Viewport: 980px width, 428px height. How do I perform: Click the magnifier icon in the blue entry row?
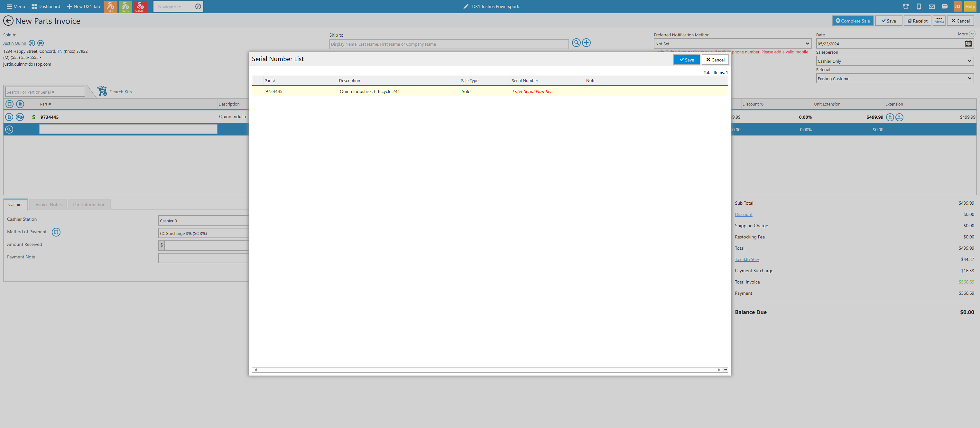(9, 130)
